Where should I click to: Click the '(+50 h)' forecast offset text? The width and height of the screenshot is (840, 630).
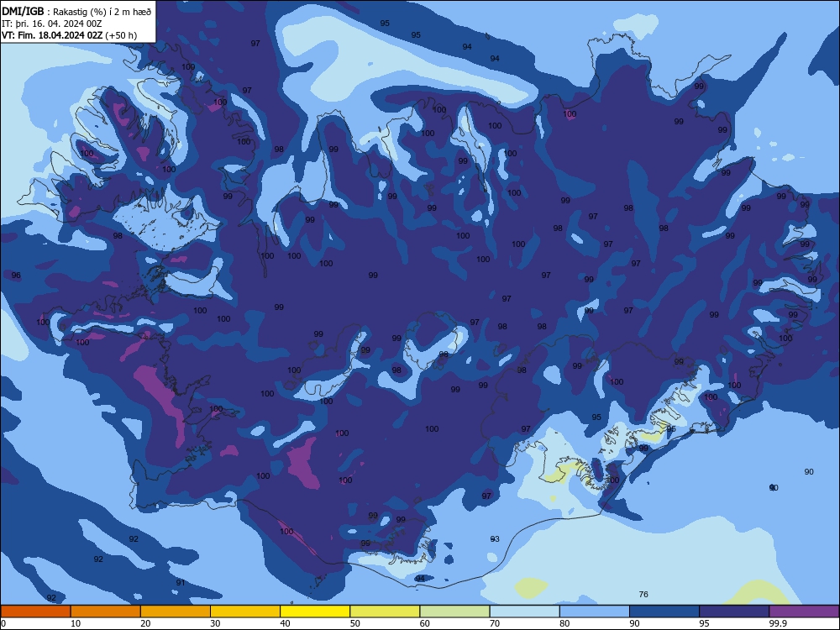pos(121,35)
